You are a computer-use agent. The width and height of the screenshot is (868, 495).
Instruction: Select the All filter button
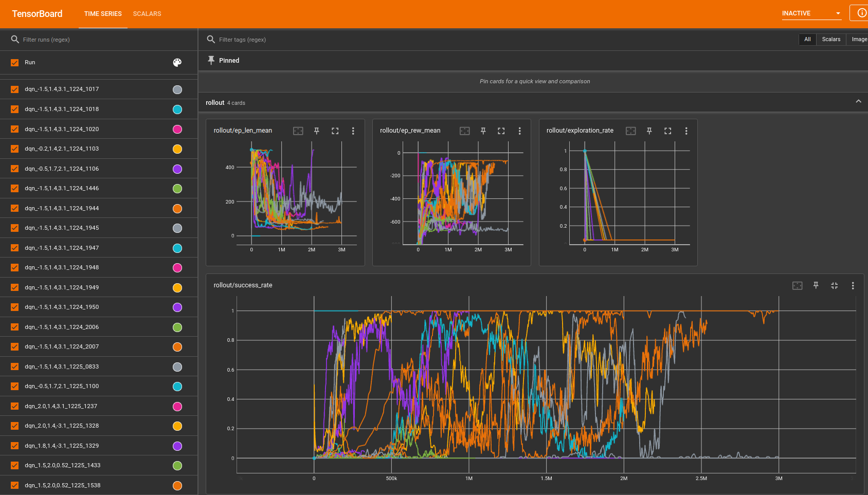click(807, 40)
